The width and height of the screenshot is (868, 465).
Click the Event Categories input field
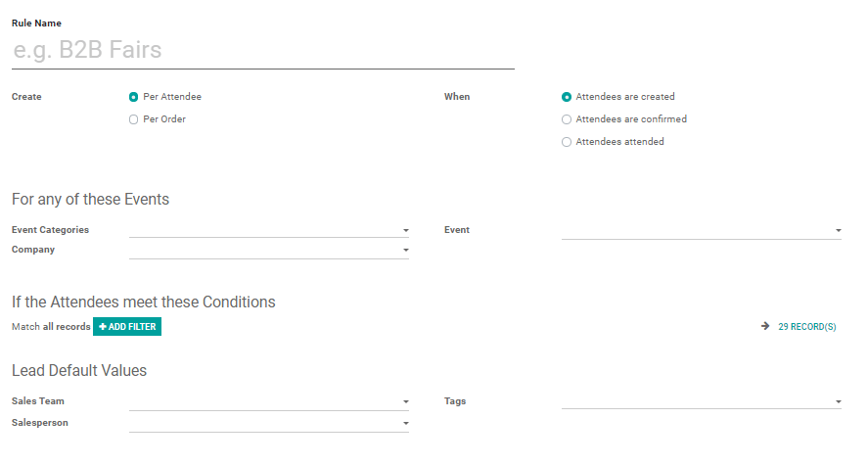pos(264,230)
